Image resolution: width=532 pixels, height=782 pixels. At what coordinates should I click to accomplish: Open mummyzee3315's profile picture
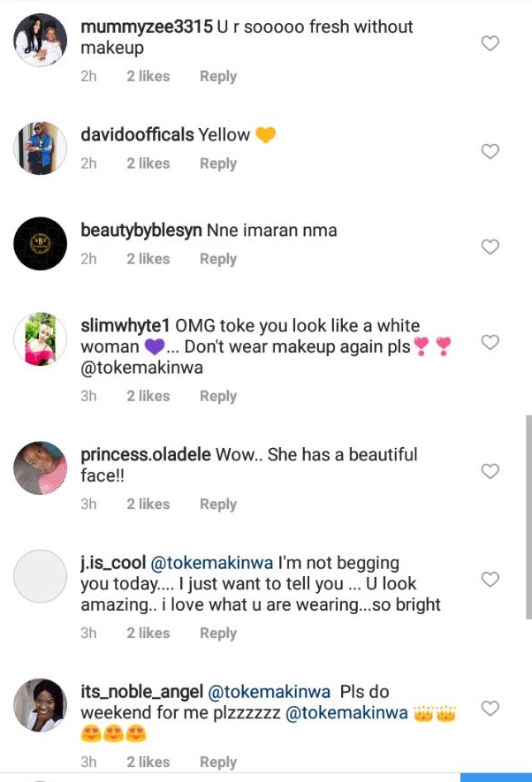[41, 41]
